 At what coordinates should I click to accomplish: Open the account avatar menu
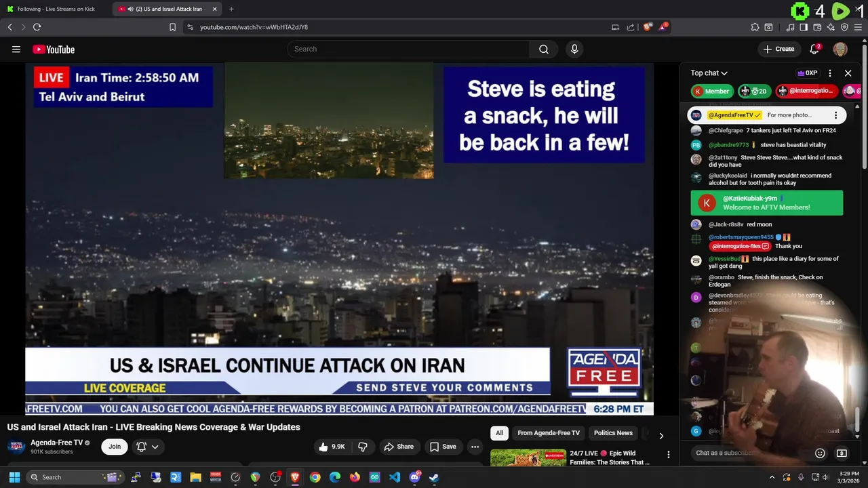pos(840,49)
